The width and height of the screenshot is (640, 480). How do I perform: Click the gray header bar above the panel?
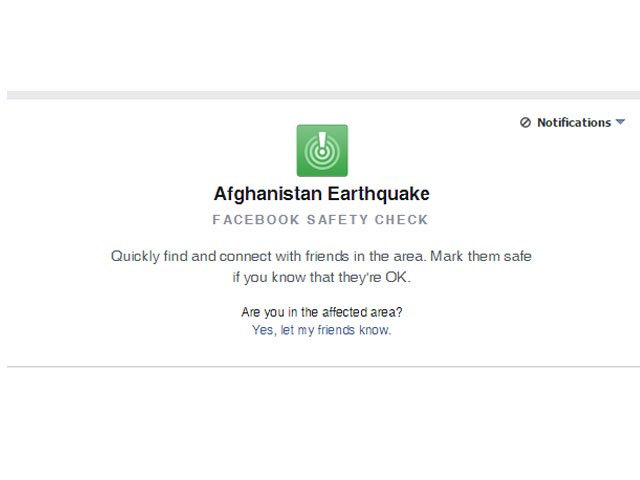click(x=322, y=95)
